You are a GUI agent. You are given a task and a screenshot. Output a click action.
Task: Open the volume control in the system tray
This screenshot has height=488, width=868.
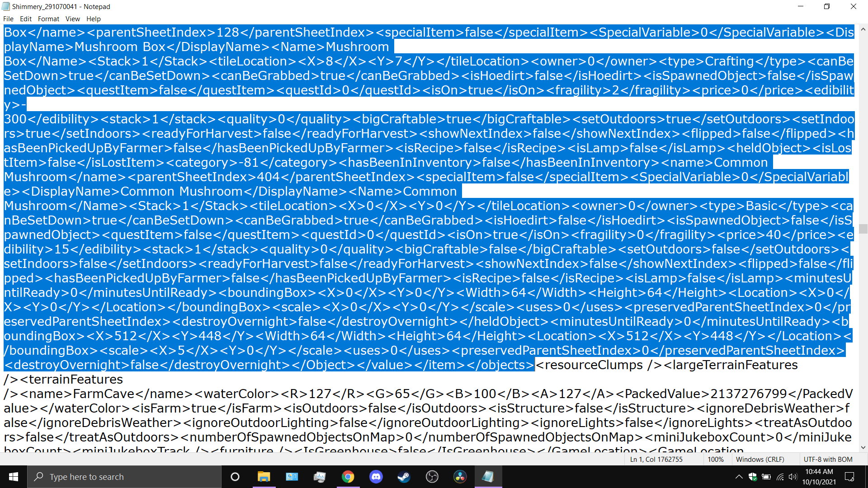point(793,477)
